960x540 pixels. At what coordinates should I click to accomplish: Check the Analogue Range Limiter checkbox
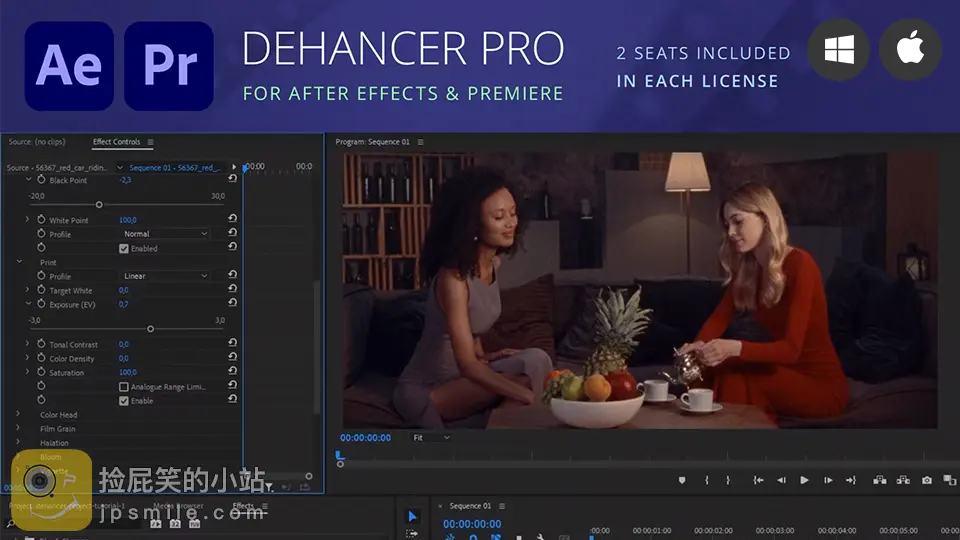point(124,387)
